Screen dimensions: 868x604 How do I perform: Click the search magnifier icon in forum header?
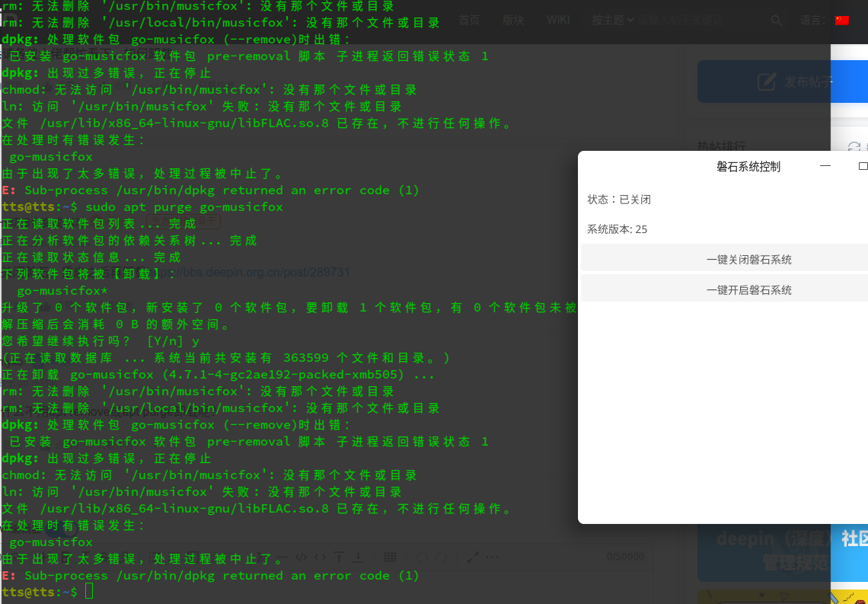(x=776, y=21)
